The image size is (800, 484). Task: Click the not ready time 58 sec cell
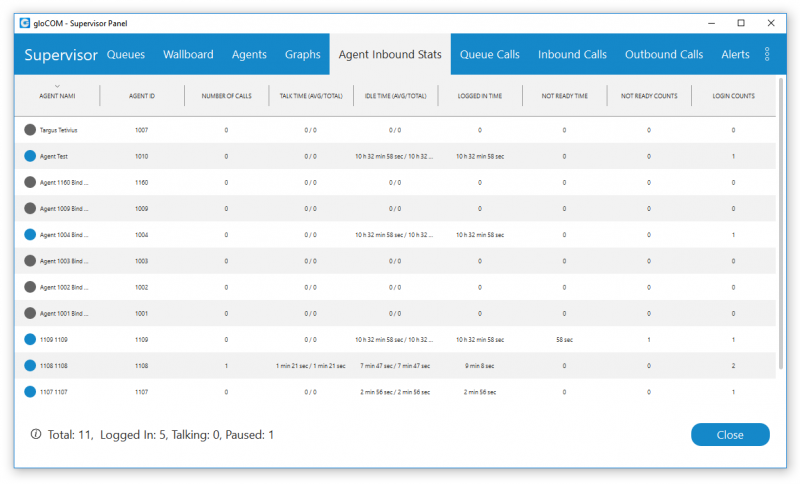tap(564, 340)
